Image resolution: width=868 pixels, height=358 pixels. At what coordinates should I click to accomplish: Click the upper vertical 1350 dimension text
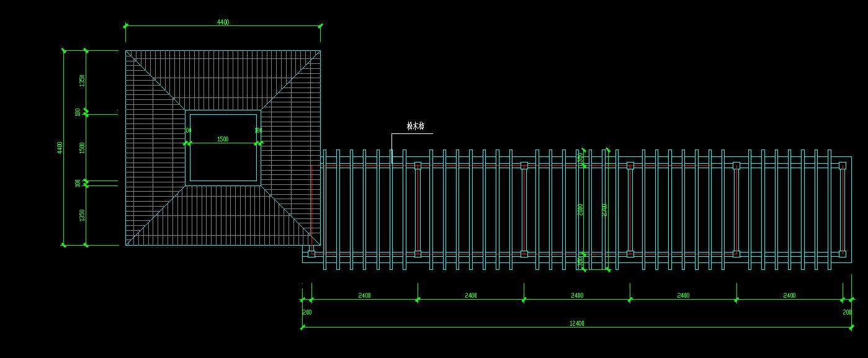82,81
